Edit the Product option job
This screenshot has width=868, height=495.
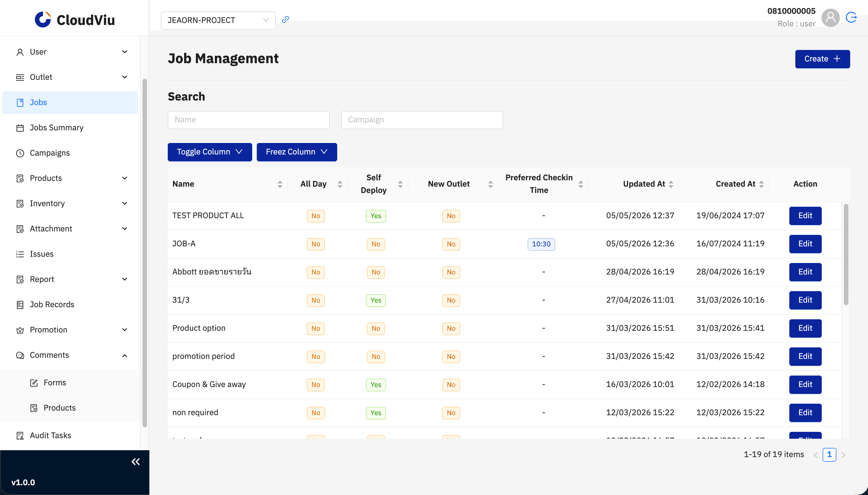coord(805,328)
